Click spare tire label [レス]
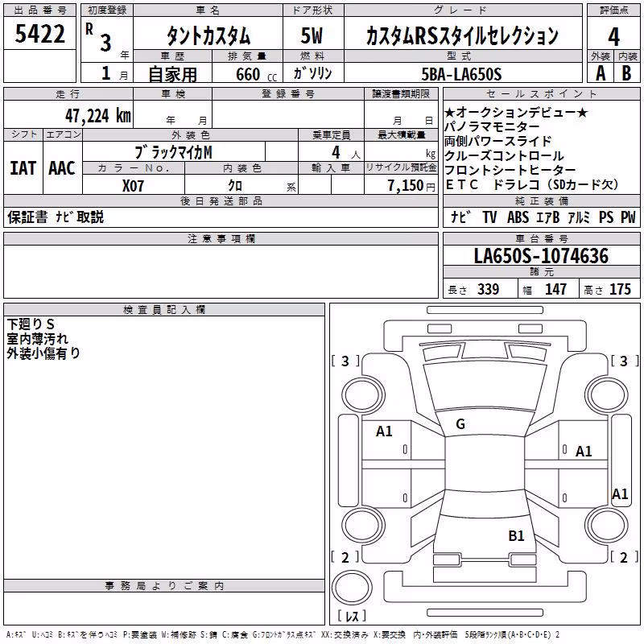The image size is (644, 644). pos(352,615)
